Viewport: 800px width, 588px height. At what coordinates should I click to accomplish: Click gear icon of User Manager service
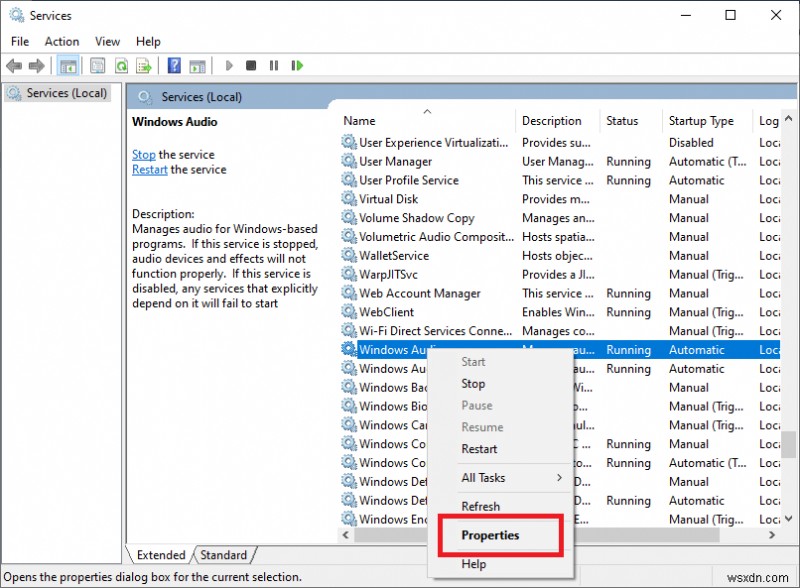point(349,161)
